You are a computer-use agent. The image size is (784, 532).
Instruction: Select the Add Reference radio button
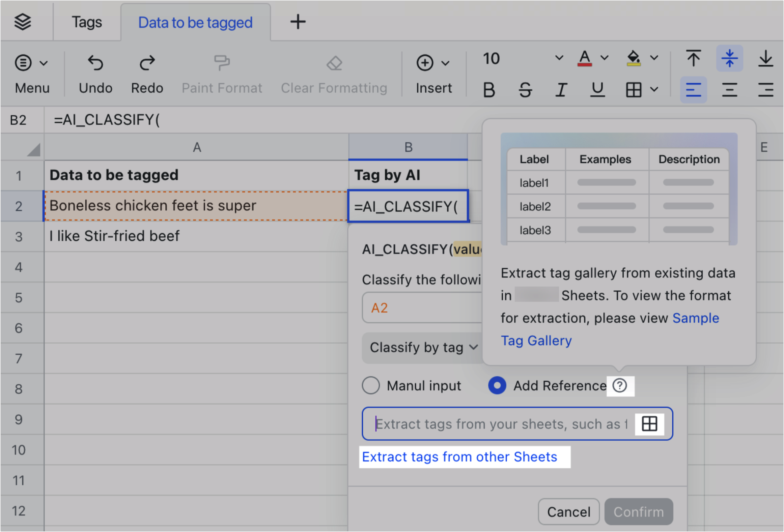pos(497,385)
